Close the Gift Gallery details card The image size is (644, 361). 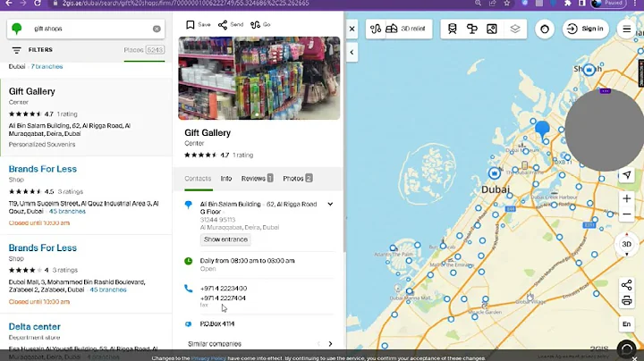click(x=352, y=29)
